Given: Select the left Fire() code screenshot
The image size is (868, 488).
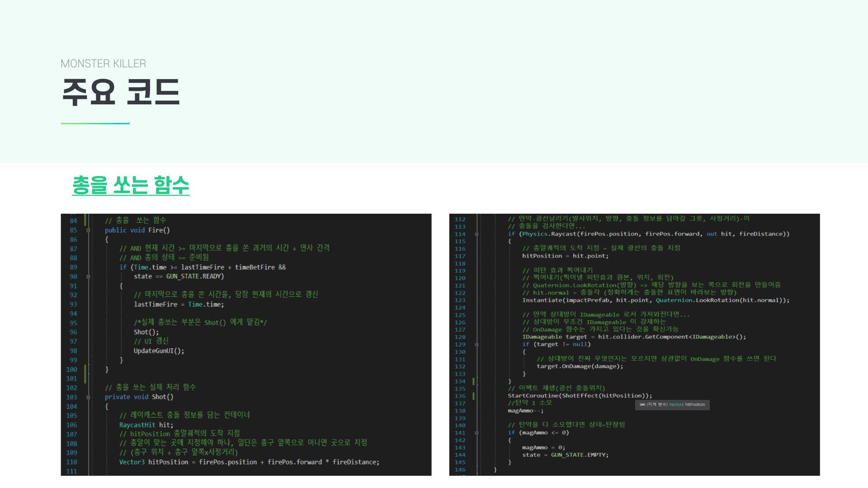Looking at the screenshot, I should point(246,344).
